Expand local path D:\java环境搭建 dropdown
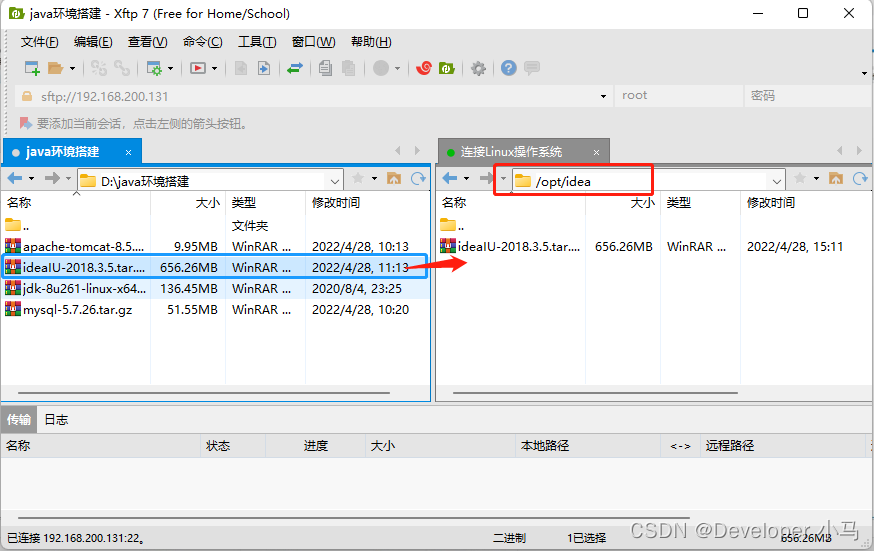This screenshot has width=874, height=551. coord(334,181)
